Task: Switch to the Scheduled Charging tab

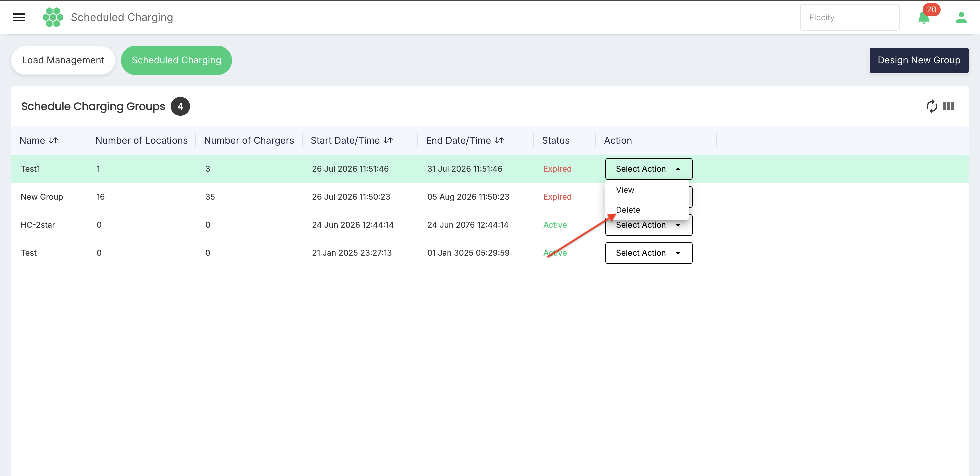Action: pos(176,60)
